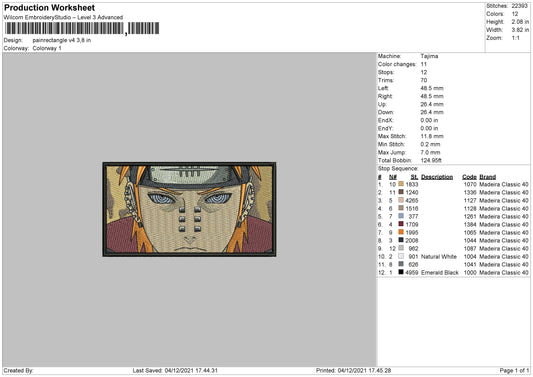
Task: Click the St. column header
Action: (414, 177)
